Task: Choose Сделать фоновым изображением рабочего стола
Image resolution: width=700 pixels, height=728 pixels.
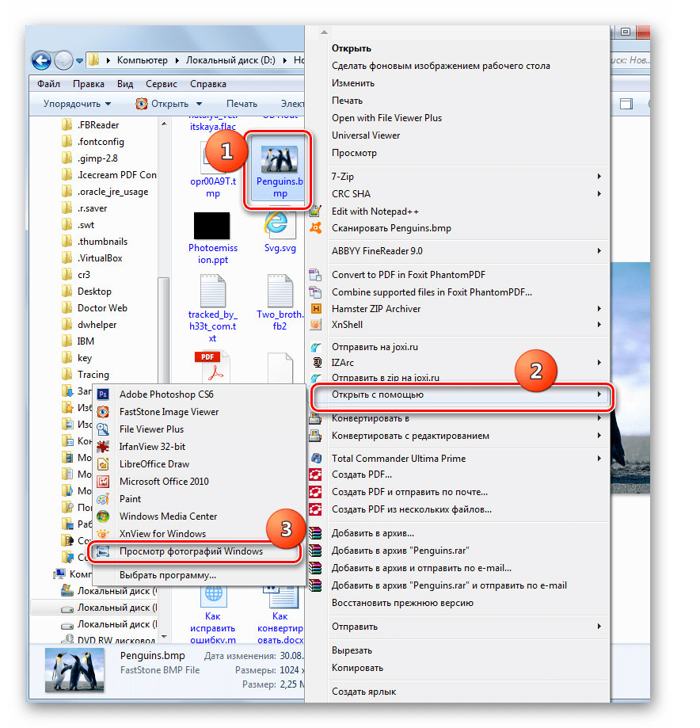Action: pos(440,66)
